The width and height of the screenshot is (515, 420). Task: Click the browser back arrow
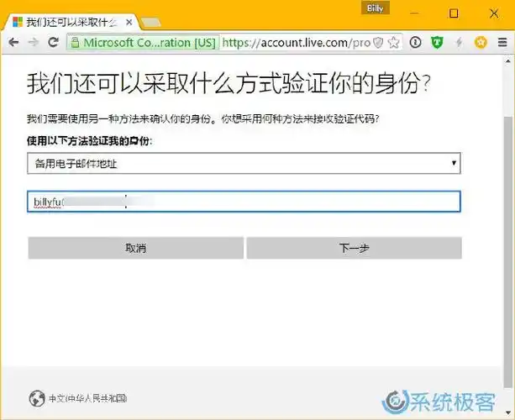13,42
